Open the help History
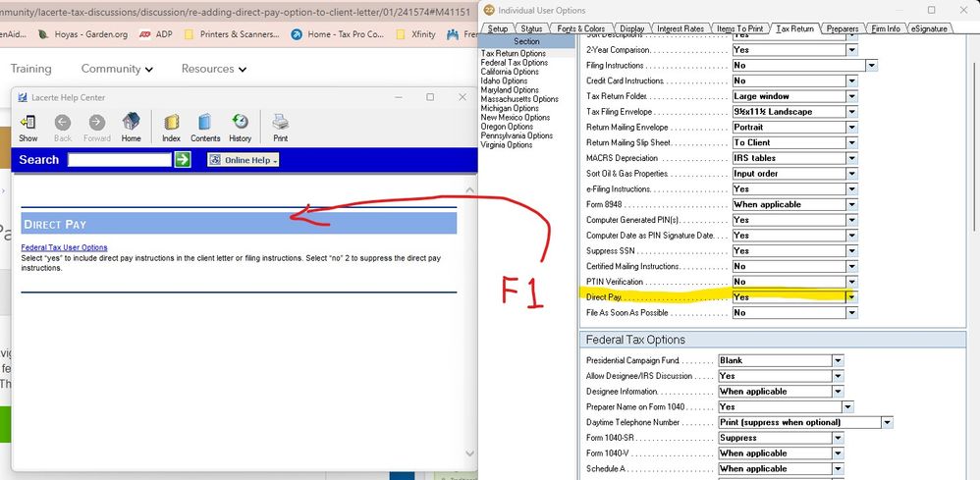The image size is (980, 480). click(x=241, y=127)
